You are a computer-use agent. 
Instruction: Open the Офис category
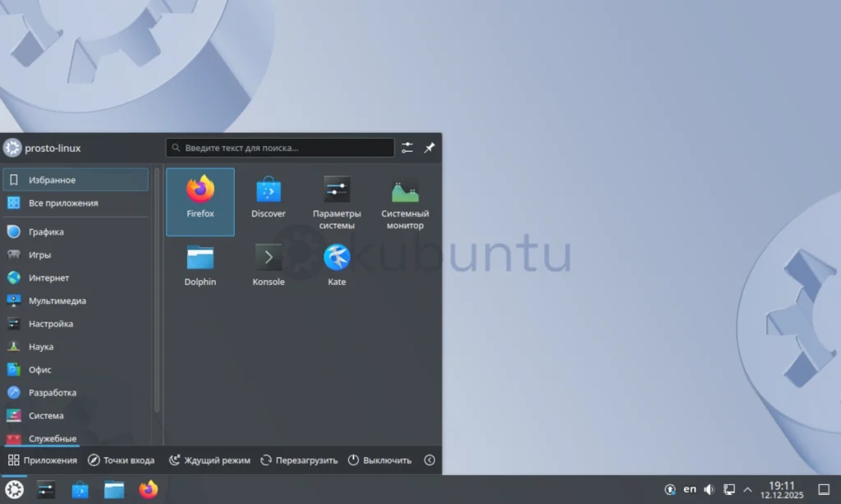76,370
